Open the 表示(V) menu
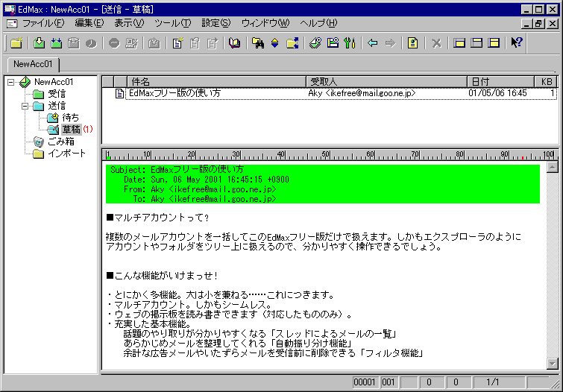The width and height of the screenshot is (563, 392). [129, 23]
